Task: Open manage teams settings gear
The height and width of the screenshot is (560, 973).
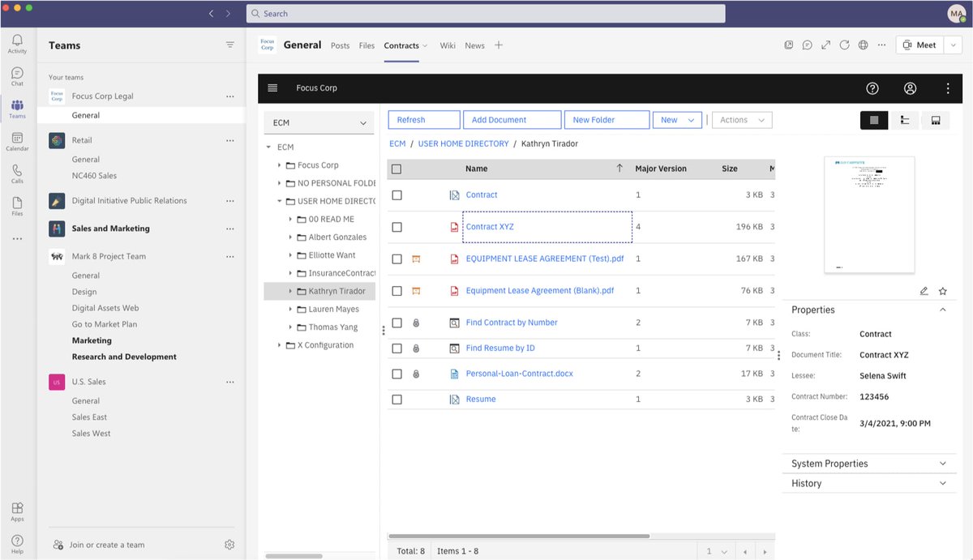Action: click(229, 545)
